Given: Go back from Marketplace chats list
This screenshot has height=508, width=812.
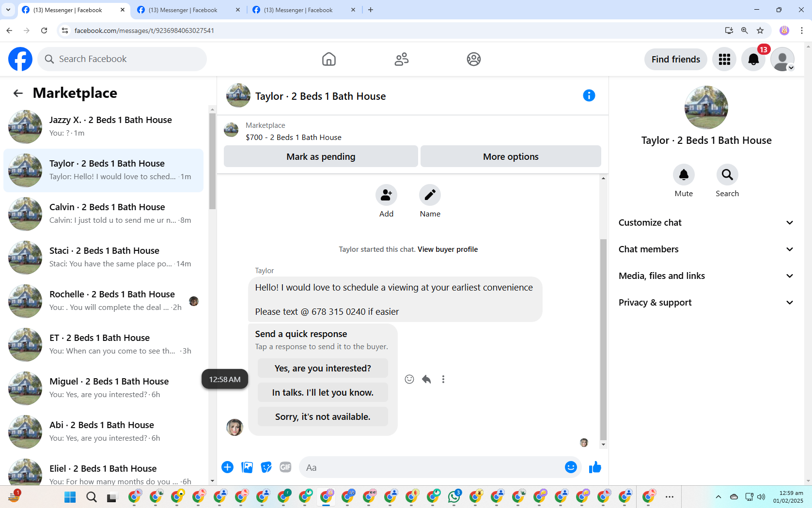Looking at the screenshot, I should 18,93.
